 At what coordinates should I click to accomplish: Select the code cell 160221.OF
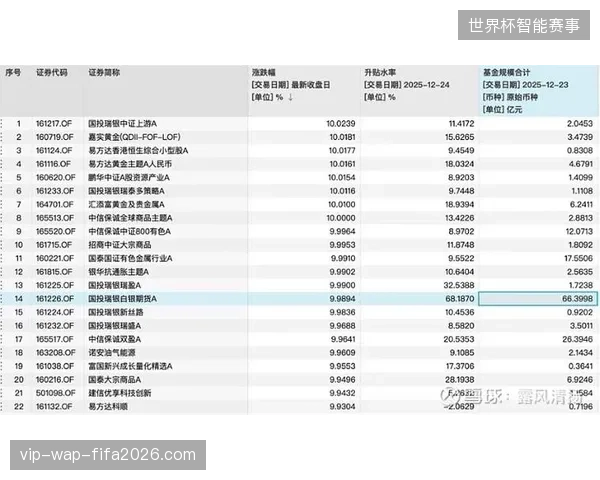click(x=55, y=258)
